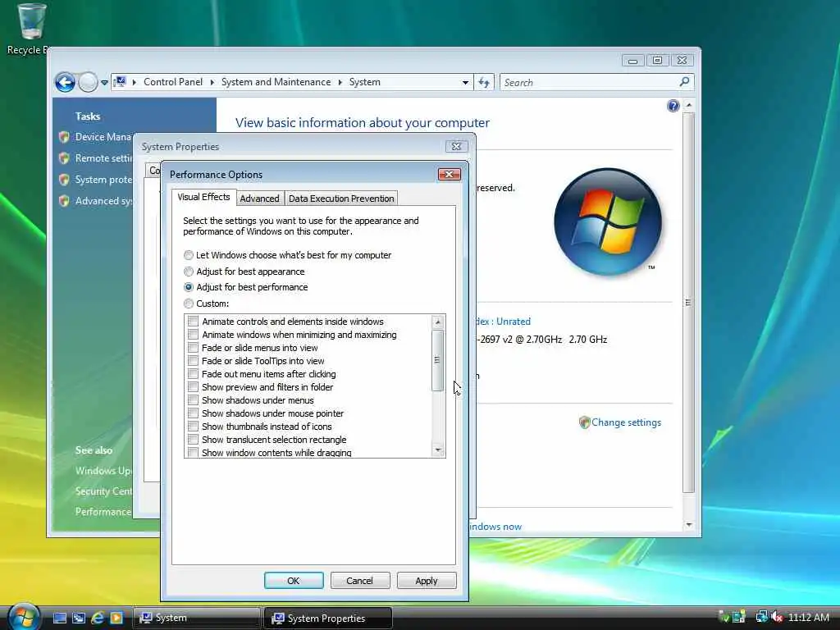The height and width of the screenshot is (630, 840).
Task: Click the network icon in the system tray
Action: coord(761,617)
